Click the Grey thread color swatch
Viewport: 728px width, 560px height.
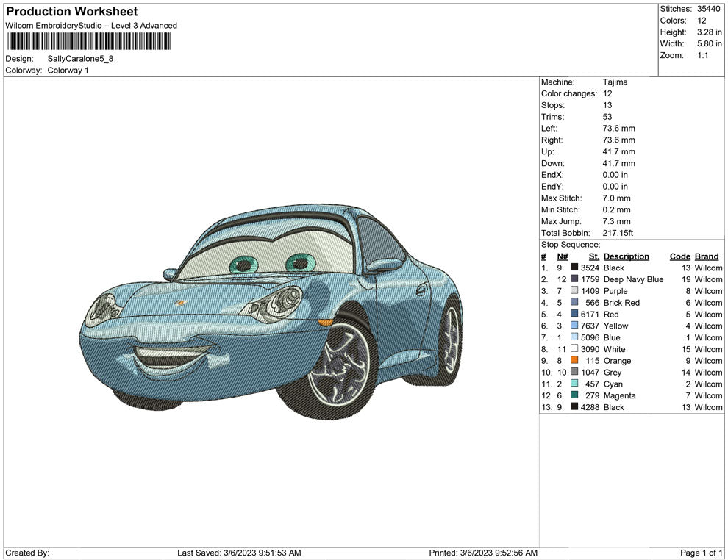tap(574, 373)
